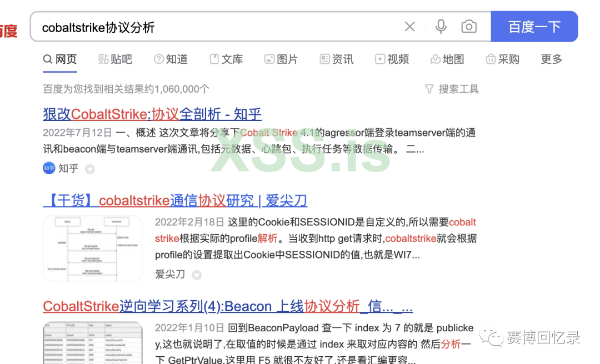Click result count text 百度为您找到相关结果约1,060,000个

[x=126, y=89]
